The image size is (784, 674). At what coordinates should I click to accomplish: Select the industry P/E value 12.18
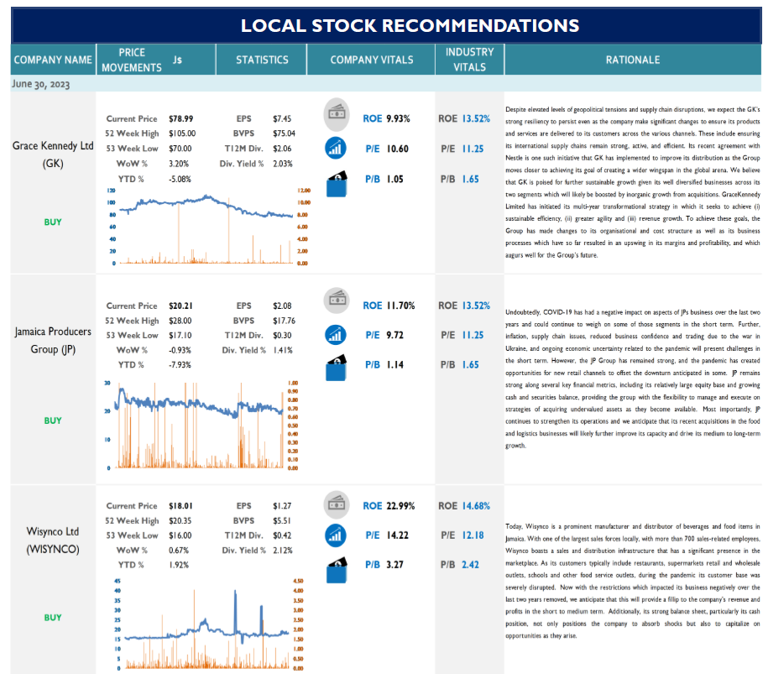[473, 536]
